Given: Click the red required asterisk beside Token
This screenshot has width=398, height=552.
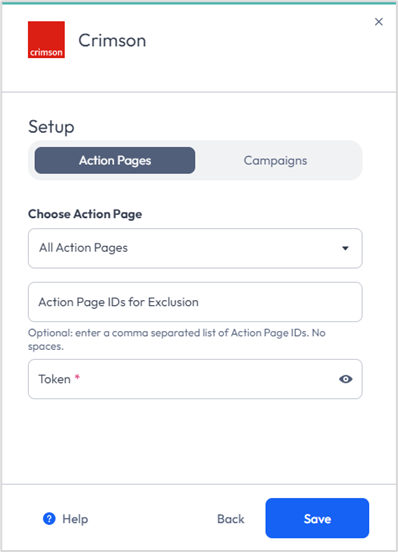Looking at the screenshot, I should click(77, 377).
